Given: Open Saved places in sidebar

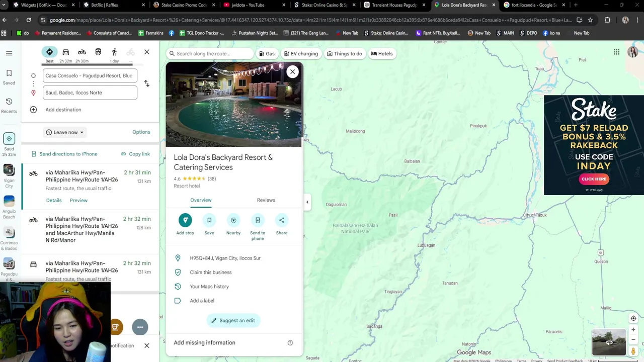Looking at the screenshot, I should pos(9,77).
